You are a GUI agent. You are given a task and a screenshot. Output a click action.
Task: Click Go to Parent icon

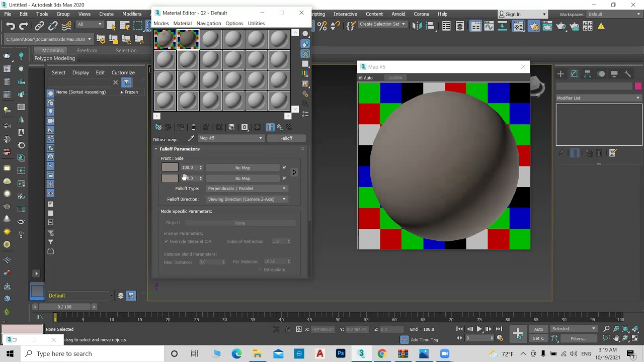(x=280, y=127)
